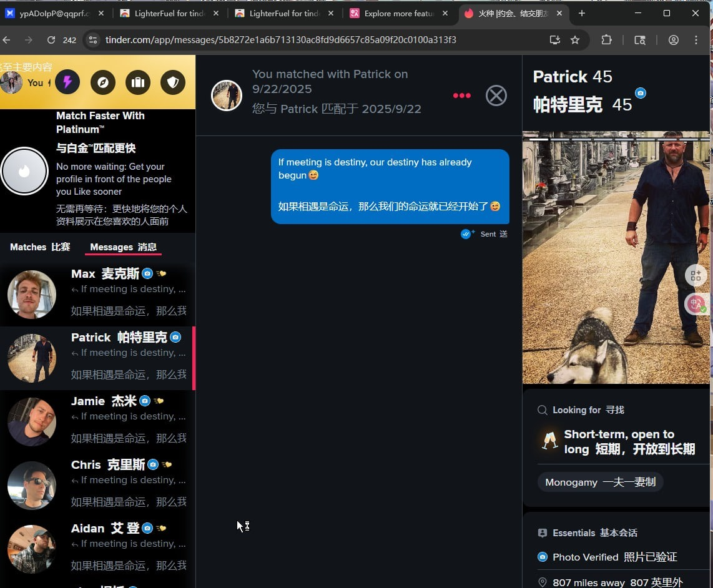The width and height of the screenshot is (713, 588).
Task: Open the browser Extensions puzzle icon
Action: [x=606, y=40]
